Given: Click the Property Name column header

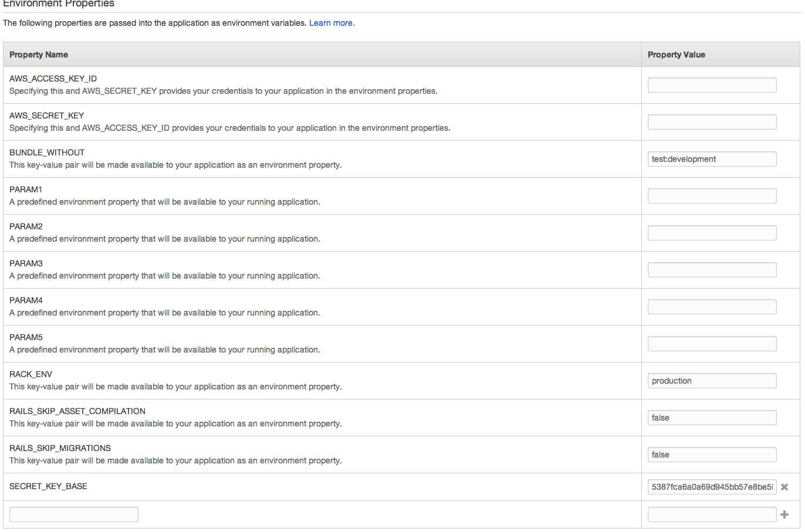Looking at the screenshot, I should pos(39,55).
